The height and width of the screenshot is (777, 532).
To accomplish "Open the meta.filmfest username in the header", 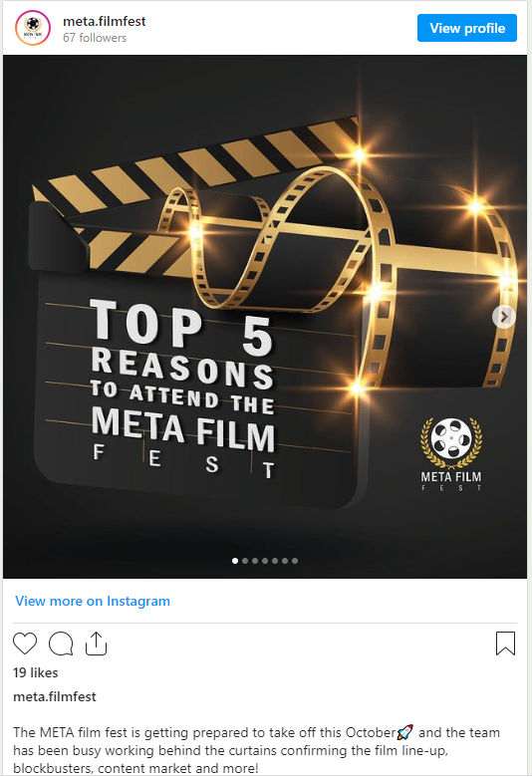I will click(x=105, y=21).
